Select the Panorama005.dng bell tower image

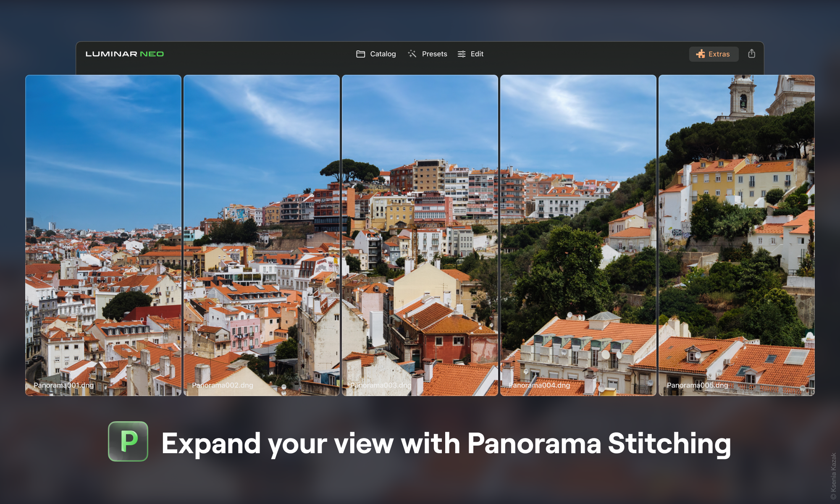click(736, 235)
